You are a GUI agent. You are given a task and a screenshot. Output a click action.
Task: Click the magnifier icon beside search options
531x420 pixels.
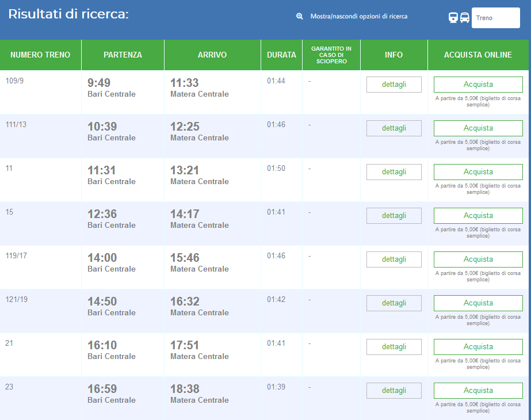(299, 16)
